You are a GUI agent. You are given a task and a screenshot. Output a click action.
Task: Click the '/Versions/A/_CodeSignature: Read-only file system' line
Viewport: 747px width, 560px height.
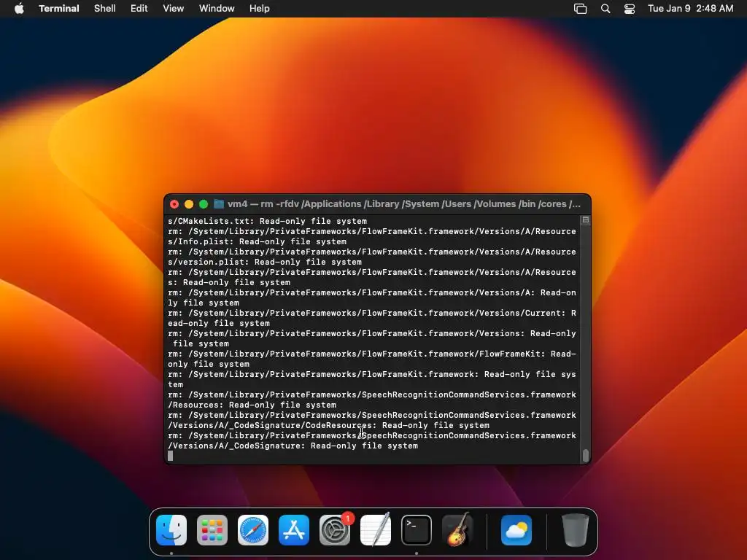click(x=293, y=446)
